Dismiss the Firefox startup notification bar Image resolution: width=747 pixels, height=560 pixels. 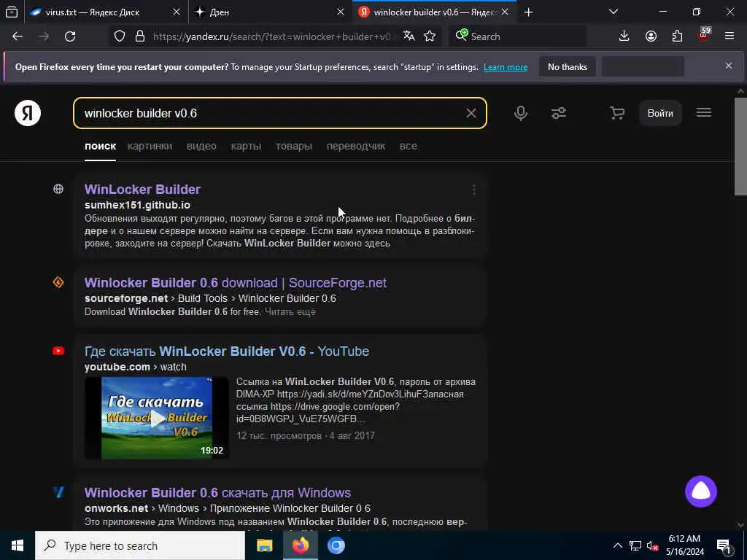[x=729, y=66]
